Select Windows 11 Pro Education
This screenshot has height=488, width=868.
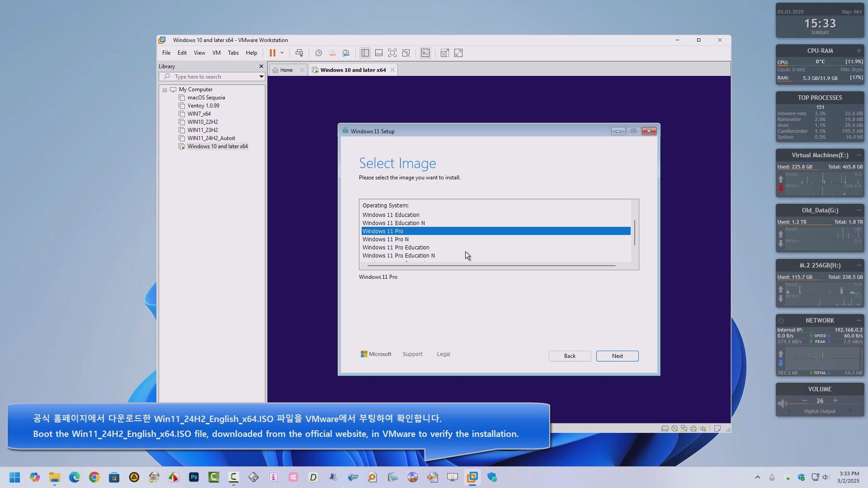tap(396, 248)
